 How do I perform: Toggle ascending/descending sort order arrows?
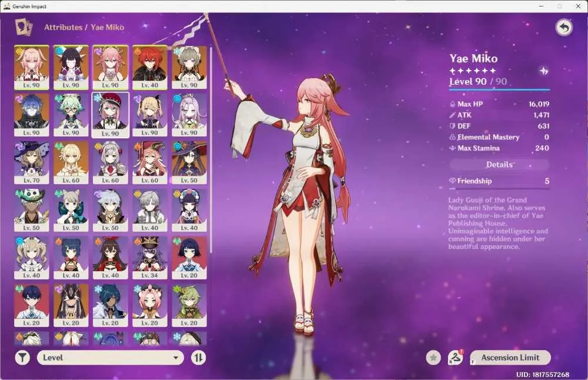(x=198, y=358)
